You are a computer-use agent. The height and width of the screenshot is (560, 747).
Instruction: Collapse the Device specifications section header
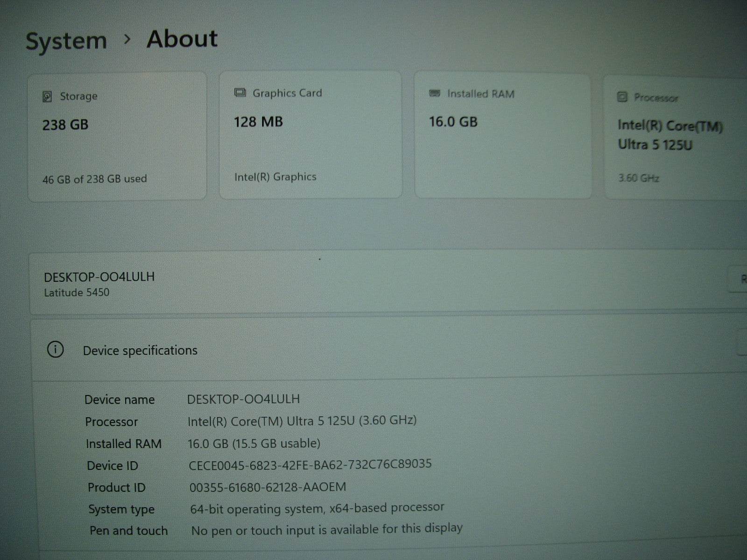click(x=140, y=350)
